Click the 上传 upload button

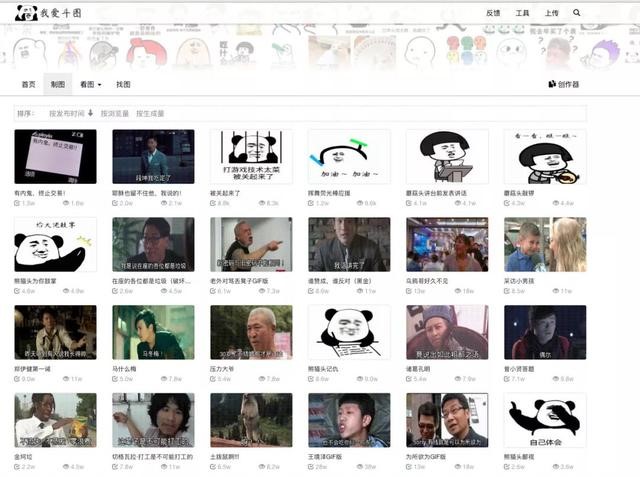click(x=551, y=14)
